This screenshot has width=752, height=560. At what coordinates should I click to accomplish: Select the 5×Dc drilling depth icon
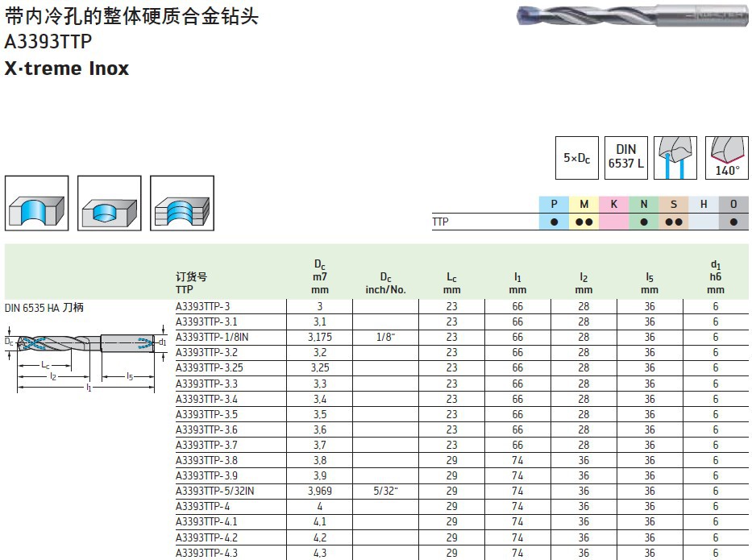point(577,158)
